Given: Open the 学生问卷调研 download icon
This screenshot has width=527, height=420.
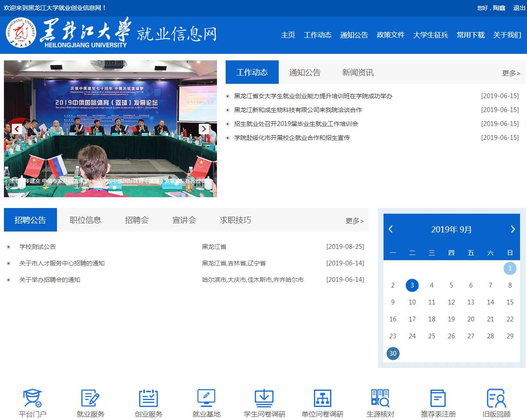Looking at the screenshot, I should coord(264,398).
